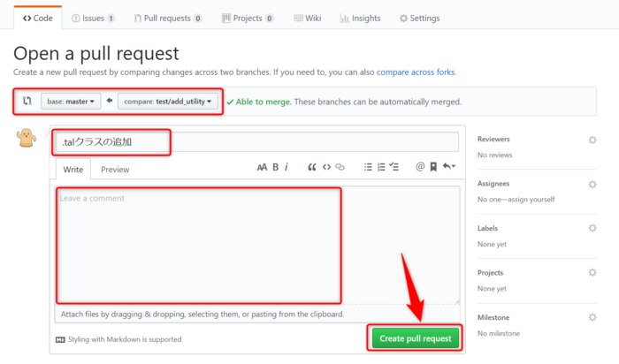Insert a task list with the checklist icon

tap(395, 167)
